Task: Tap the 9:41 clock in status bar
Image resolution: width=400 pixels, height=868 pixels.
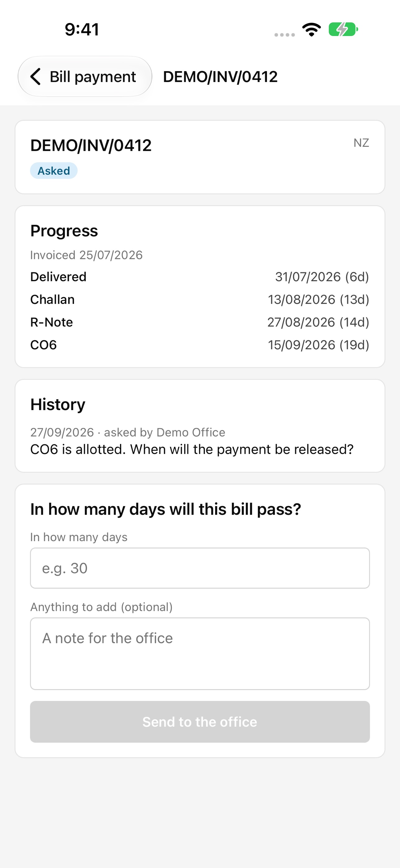Action: [82, 29]
